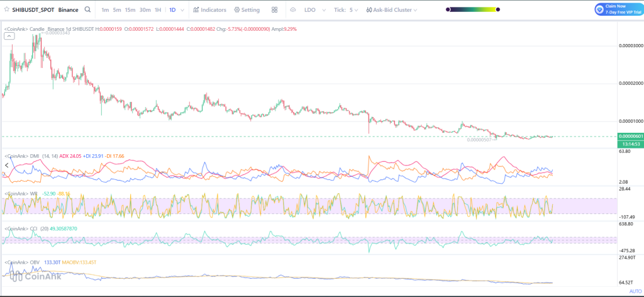Expand the timeframe dropdown next to 1D

point(182,10)
